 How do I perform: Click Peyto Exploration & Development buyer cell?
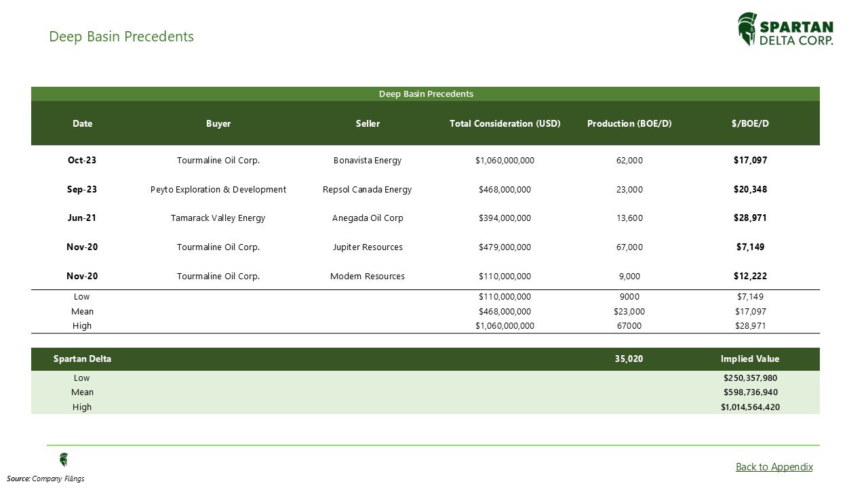coord(218,190)
